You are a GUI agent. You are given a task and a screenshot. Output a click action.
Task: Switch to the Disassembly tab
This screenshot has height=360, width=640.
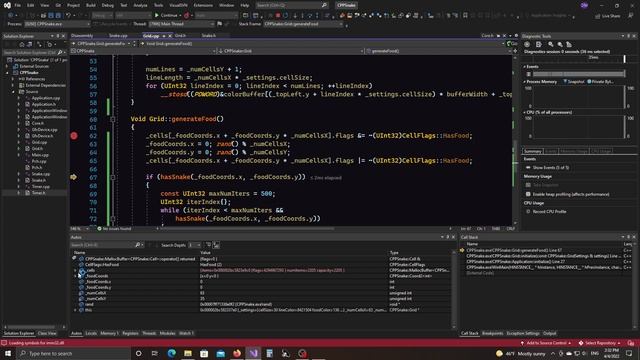click(82, 36)
